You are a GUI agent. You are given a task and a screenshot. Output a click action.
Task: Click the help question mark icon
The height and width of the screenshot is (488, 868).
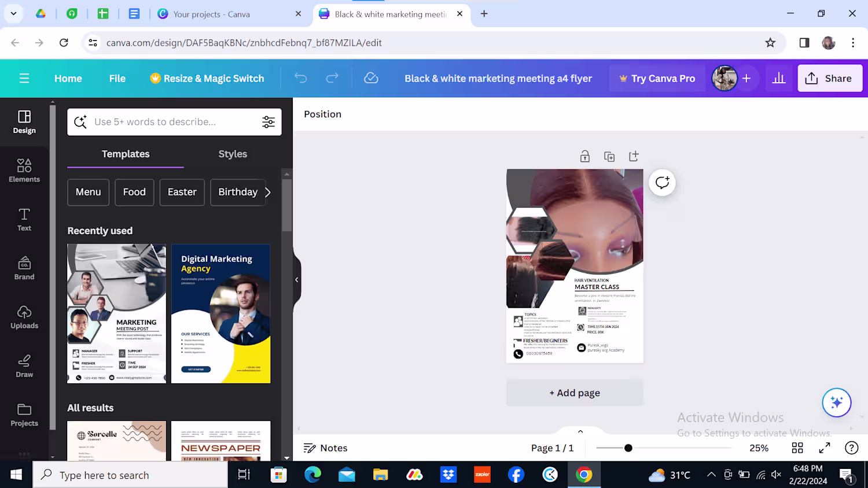[x=851, y=448]
